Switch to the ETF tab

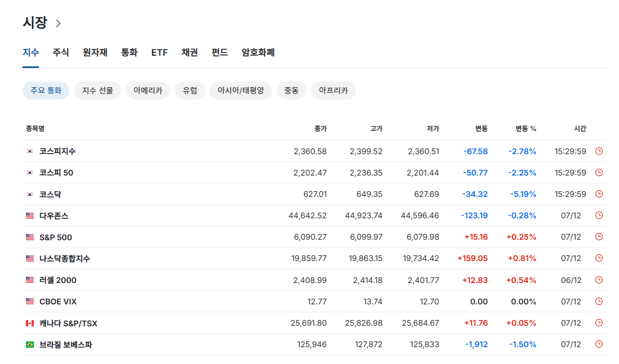[159, 52]
